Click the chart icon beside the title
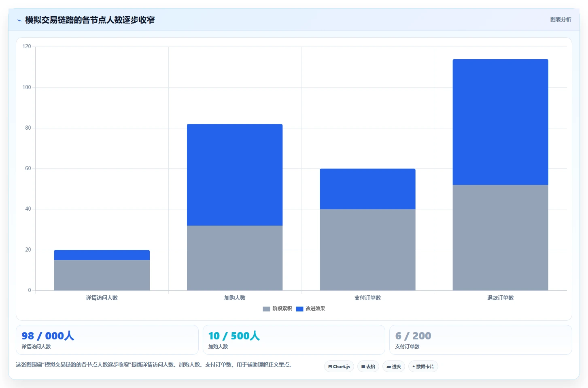The height and width of the screenshot is (388, 588). pyautogui.click(x=19, y=20)
